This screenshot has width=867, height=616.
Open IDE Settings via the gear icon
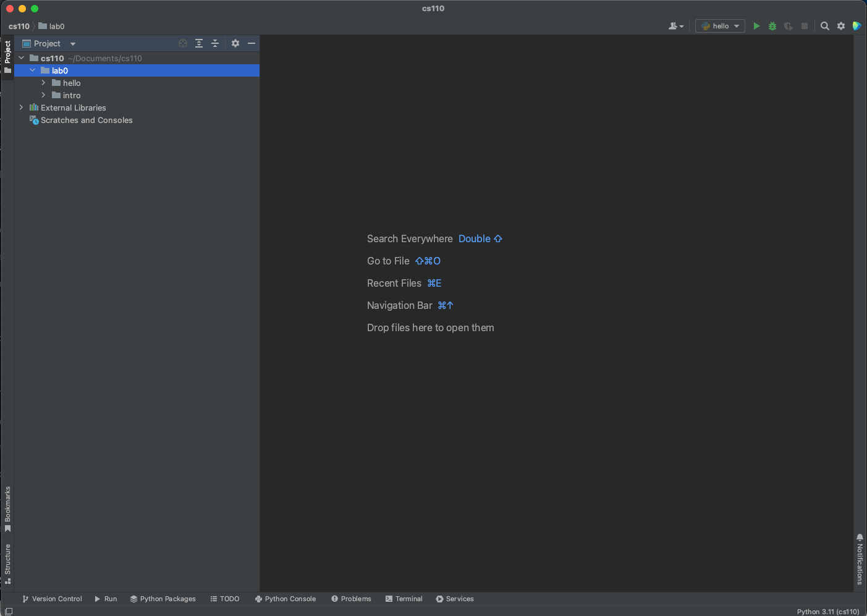pyautogui.click(x=841, y=26)
